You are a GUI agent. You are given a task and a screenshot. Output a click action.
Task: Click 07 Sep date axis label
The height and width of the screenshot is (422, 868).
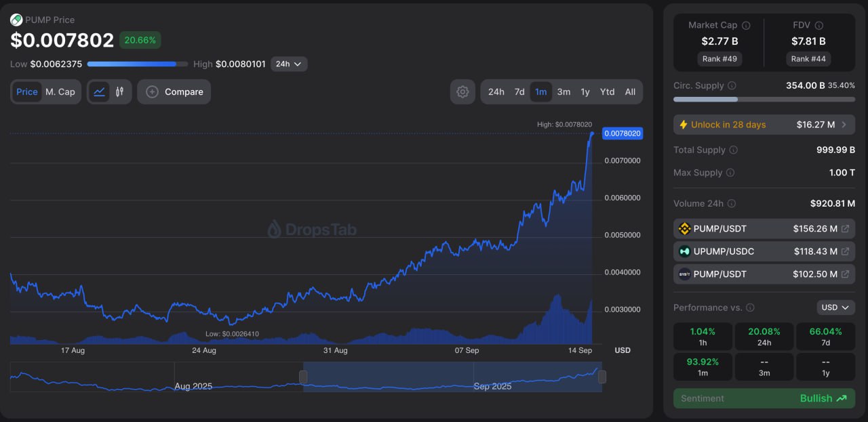coord(467,350)
